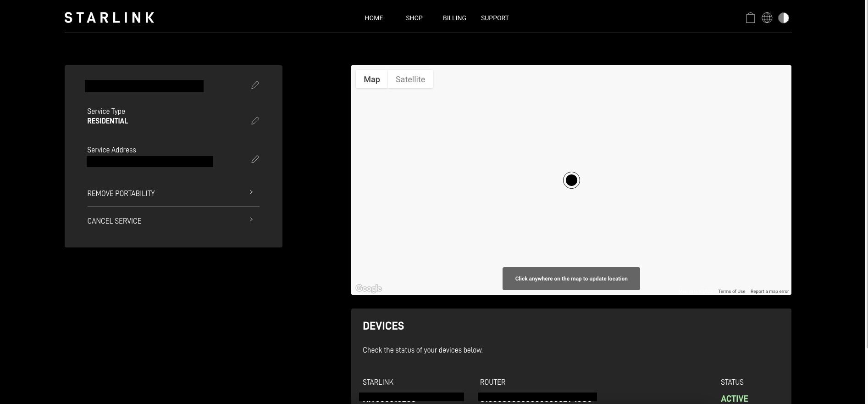Click the location marker on the map

(x=571, y=180)
